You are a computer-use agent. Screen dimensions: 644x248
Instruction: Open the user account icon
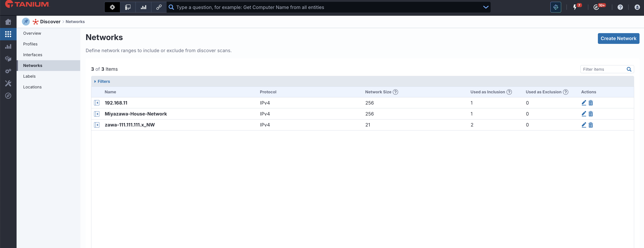click(637, 7)
